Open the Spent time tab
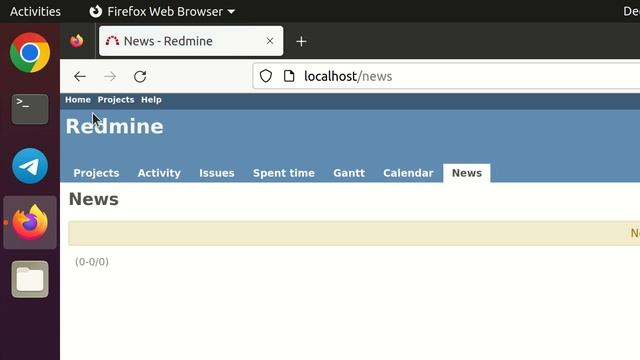 click(284, 173)
